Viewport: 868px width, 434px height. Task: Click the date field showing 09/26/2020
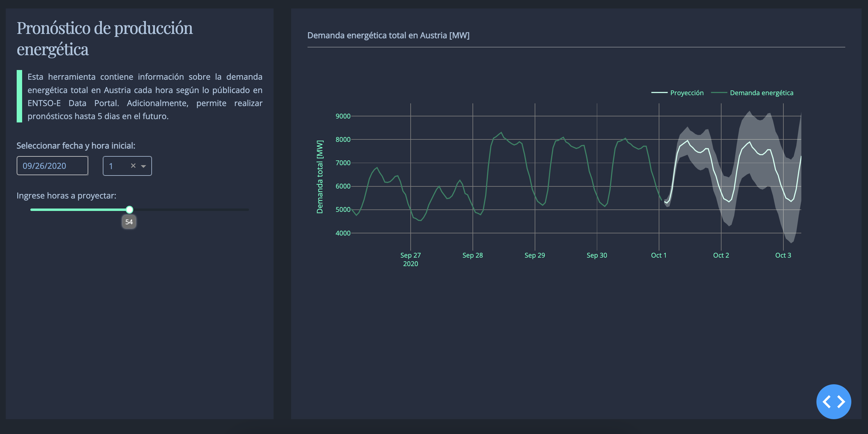point(52,166)
